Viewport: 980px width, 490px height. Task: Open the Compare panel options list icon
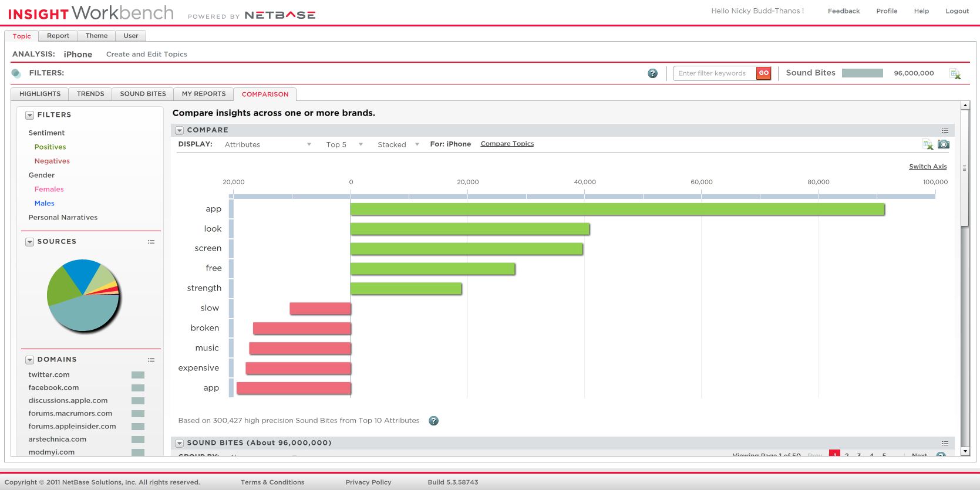[x=945, y=130]
